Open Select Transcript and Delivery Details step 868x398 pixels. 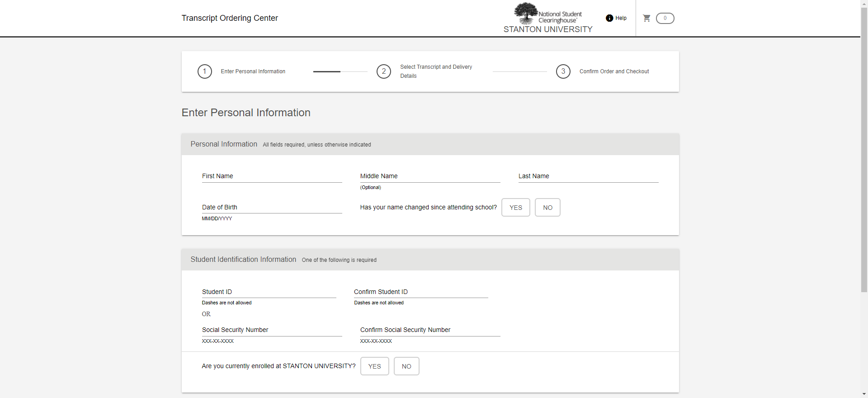point(436,71)
